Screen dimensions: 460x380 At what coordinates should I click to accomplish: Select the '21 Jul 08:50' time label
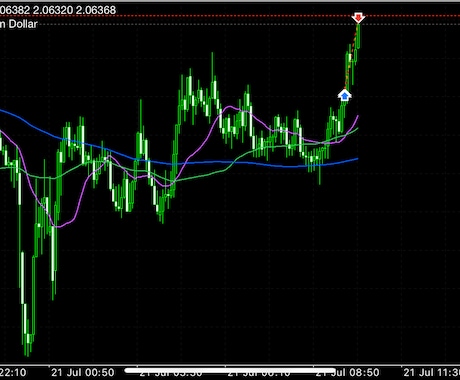(x=348, y=373)
